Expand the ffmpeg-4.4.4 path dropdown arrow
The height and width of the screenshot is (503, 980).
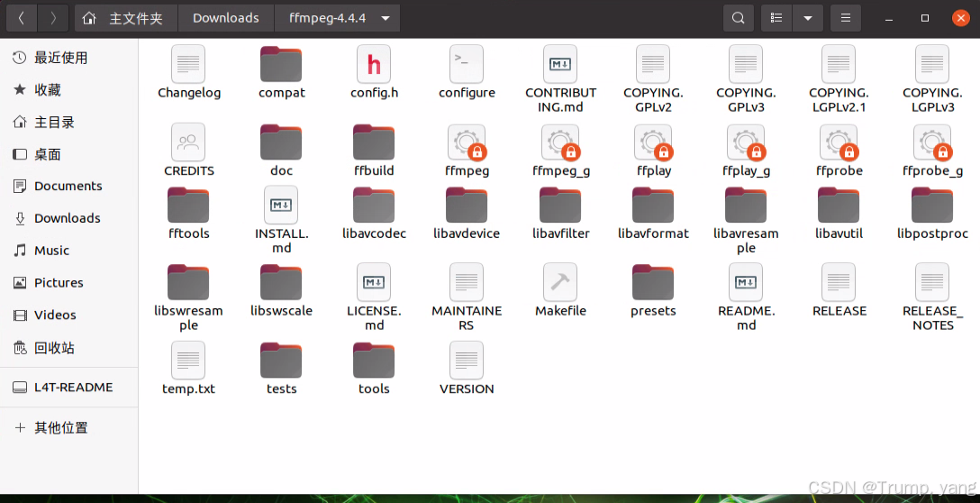[386, 18]
